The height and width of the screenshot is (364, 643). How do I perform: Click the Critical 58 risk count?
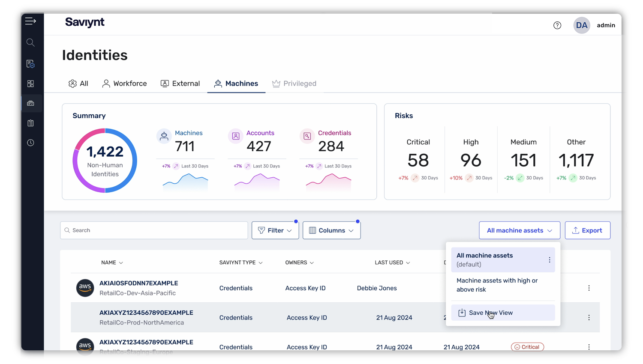pos(418,161)
